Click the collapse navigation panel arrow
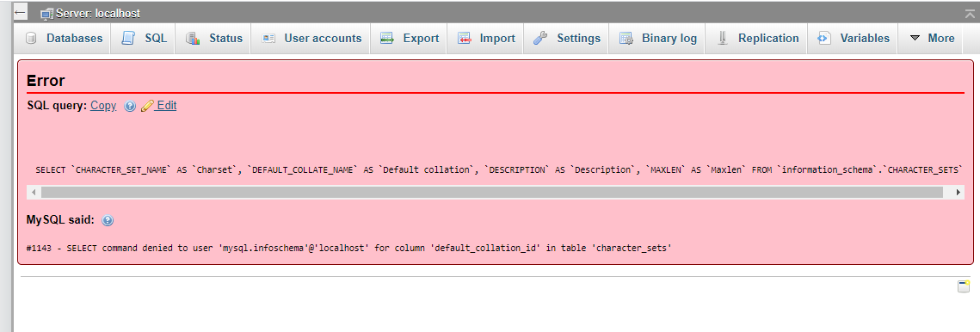The width and height of the screenshot is (980, 332). pos(20,13)
